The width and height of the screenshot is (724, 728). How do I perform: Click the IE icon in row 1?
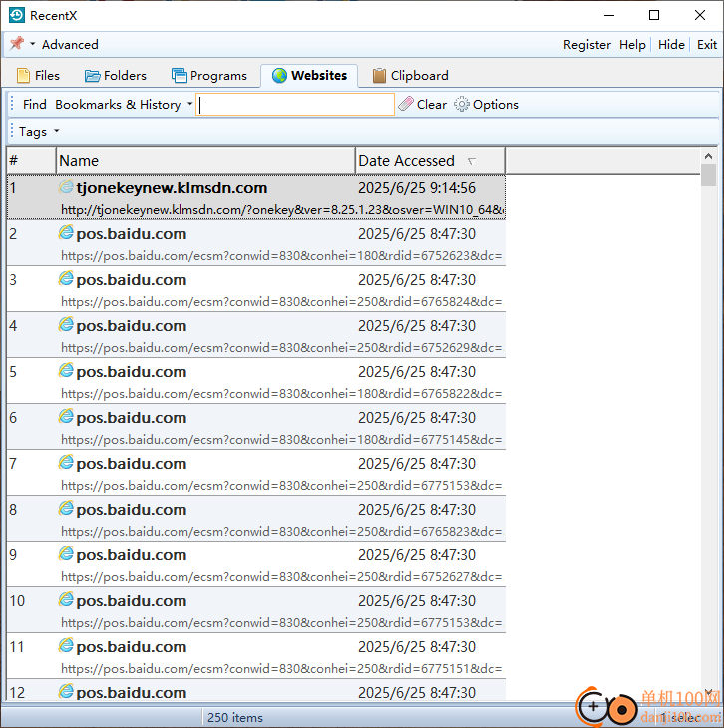point(66,186)
